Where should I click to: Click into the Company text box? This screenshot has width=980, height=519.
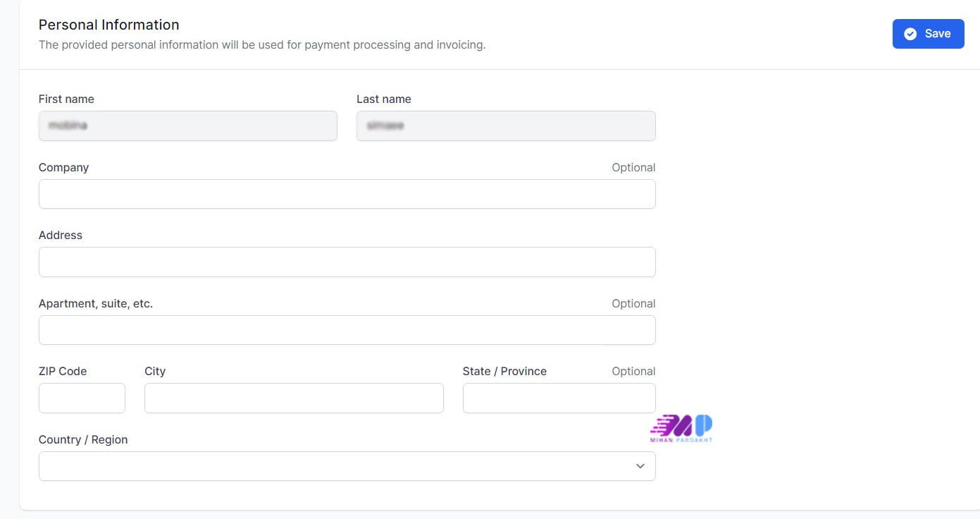pyautogui.click(x=347, y=194)
